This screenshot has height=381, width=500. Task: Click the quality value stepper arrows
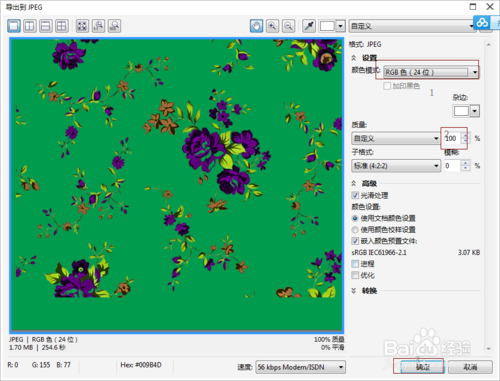pos(465,138)
